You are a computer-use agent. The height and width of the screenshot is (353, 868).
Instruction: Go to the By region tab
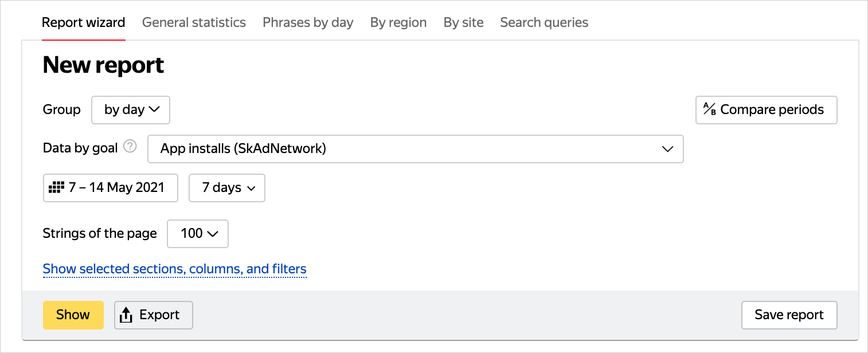(398, 23)
